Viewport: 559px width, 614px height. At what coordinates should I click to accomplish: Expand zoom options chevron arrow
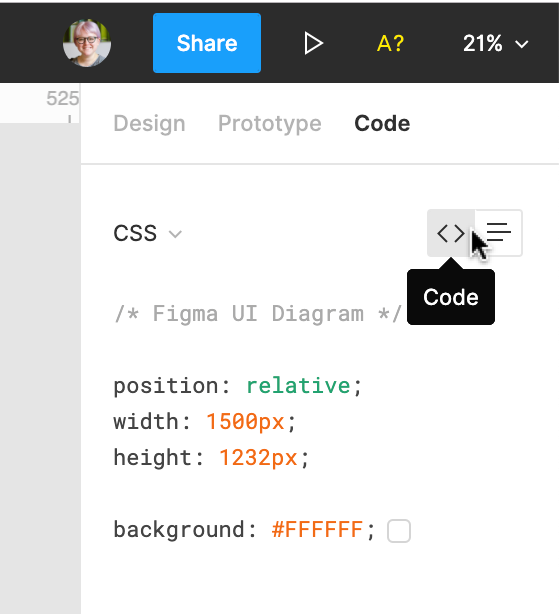coord(522,44)
